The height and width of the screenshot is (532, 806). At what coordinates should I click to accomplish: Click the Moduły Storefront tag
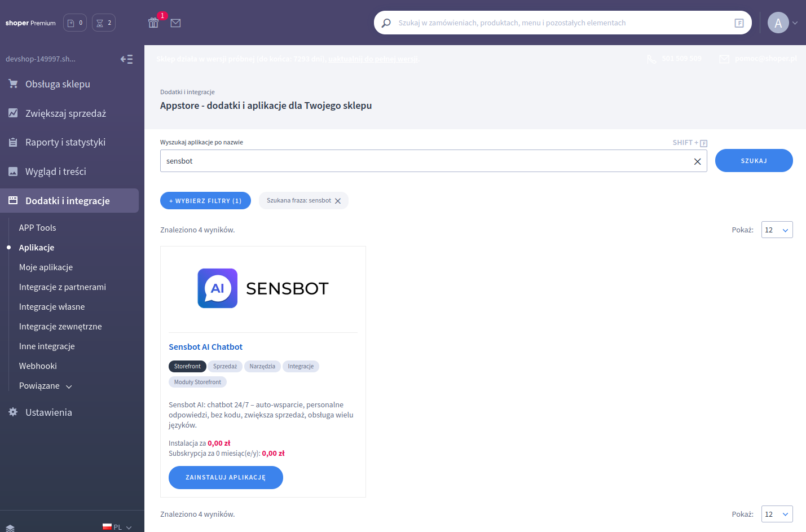coord(197,382)
